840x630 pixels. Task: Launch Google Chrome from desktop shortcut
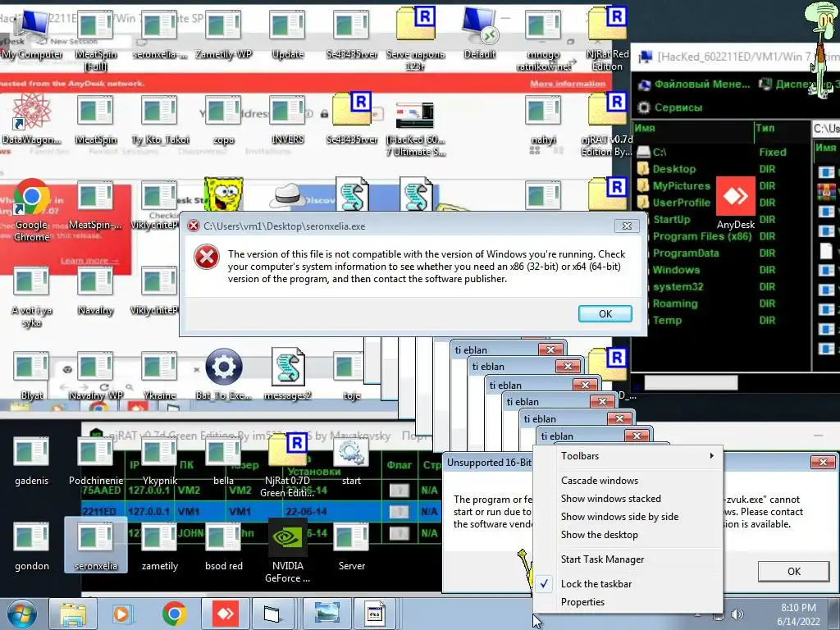[x=32, y=210]
